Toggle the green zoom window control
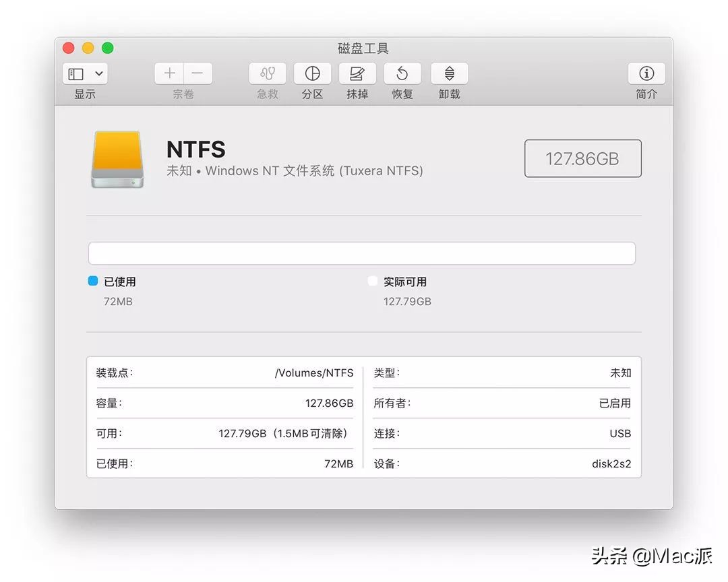The width and height of the screenshot is (728, 582). (x=107, y=48)
